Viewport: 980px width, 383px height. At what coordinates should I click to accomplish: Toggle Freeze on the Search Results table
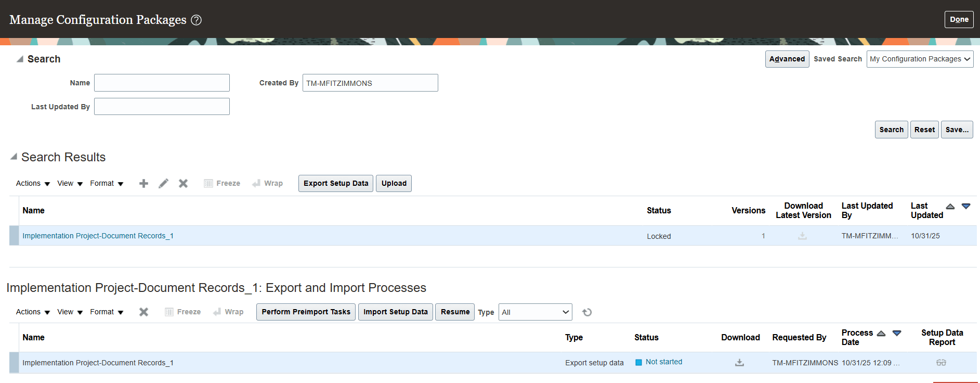point(221,183)
